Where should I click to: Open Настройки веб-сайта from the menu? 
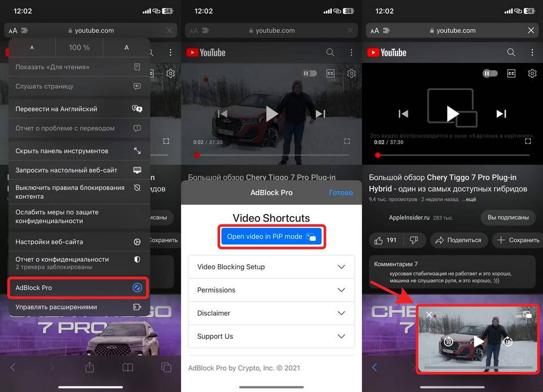(x=79, y=242)
